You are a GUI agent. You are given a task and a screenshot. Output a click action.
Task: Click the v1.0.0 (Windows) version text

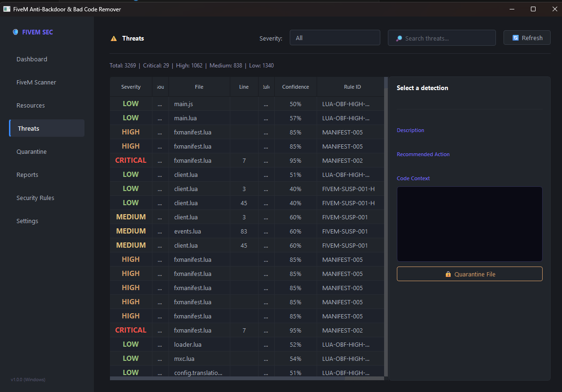(28, 379)
